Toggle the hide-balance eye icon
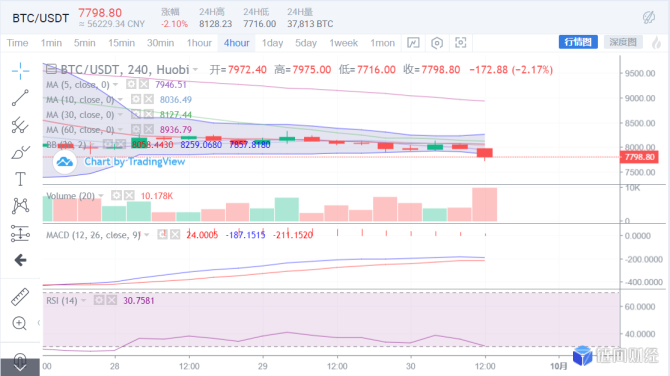The width and height of the screenshot is (670, 376). coord(649,18)
